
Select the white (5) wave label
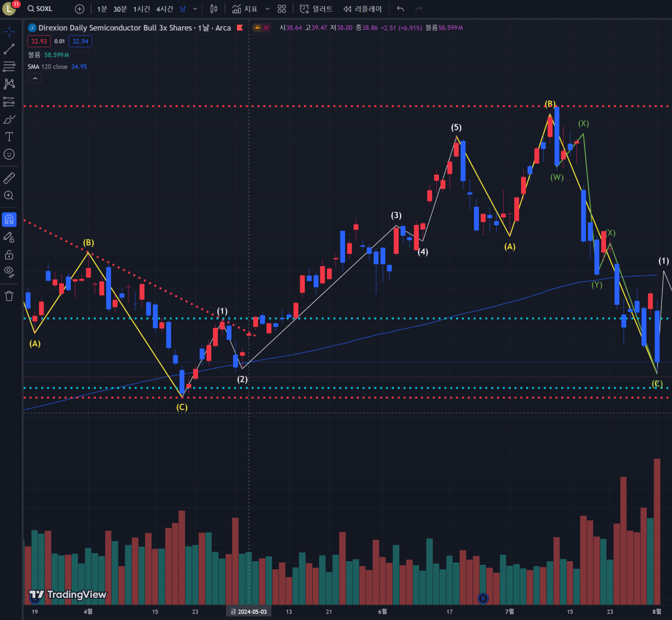click(x=456, y=127)
